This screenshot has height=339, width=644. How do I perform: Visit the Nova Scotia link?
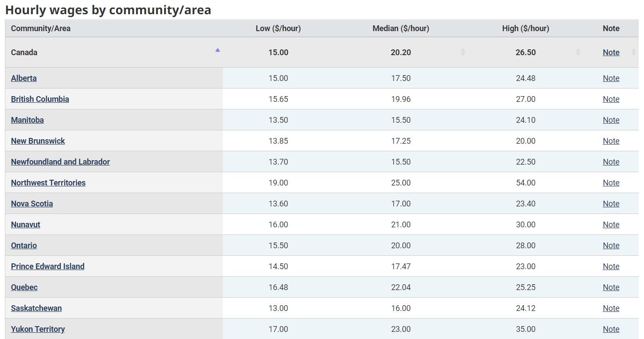(32, 203)
